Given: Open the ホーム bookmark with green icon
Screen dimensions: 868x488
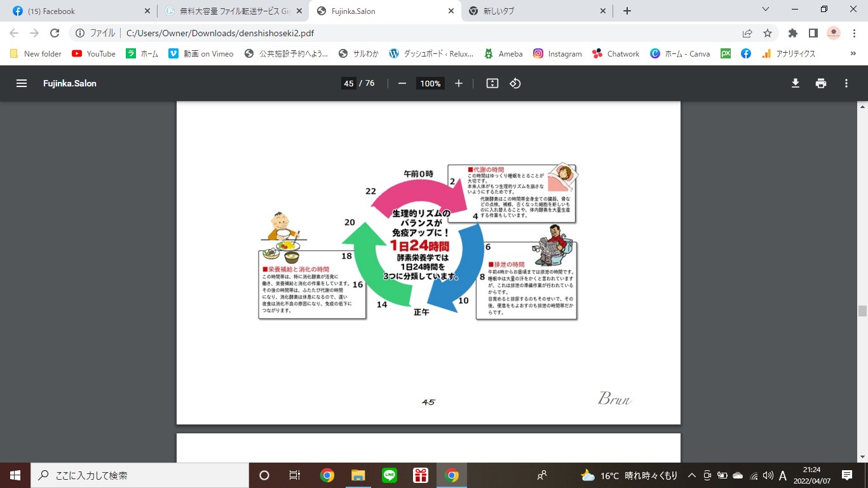Looking at the screenshot, I should pos(142,54).
